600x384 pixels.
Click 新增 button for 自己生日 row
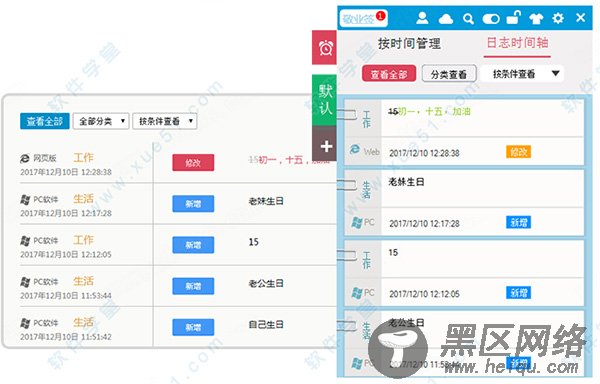pyautogui.click(x=193, y=327)
